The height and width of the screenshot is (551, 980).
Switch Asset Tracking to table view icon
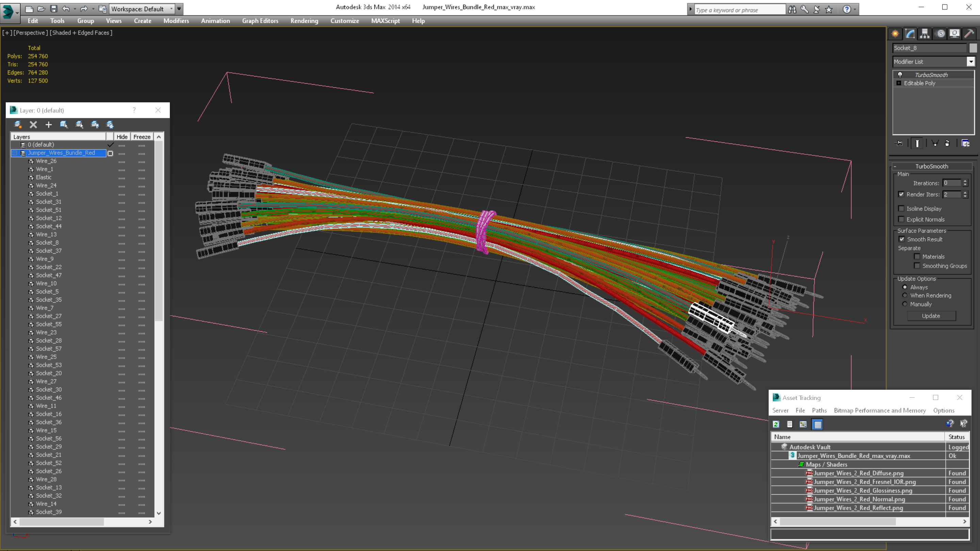(817, 424)
